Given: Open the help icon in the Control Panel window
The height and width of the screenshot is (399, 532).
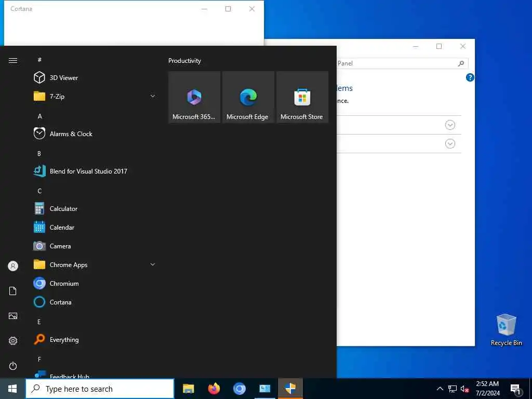Looking at the screenshot, I should [x=470, y=78].
